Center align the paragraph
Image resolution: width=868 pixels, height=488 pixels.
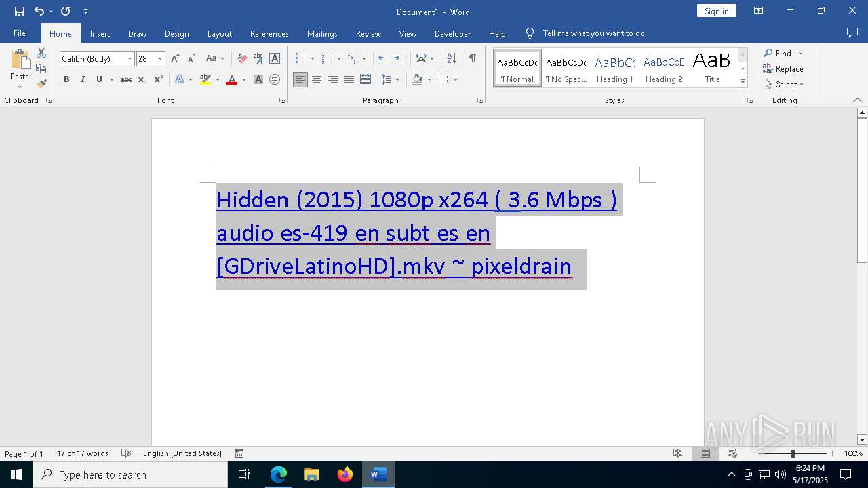pos(317,79)
